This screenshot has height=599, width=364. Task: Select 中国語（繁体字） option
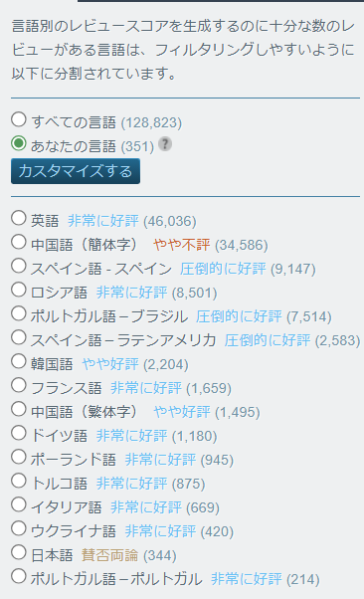click(x=18, y=409)
